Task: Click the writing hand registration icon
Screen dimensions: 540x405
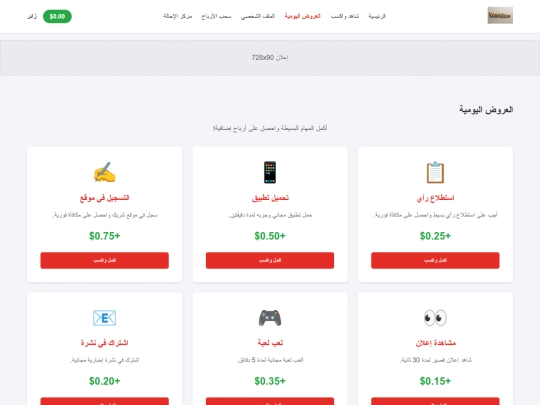Action: point(105,172)
